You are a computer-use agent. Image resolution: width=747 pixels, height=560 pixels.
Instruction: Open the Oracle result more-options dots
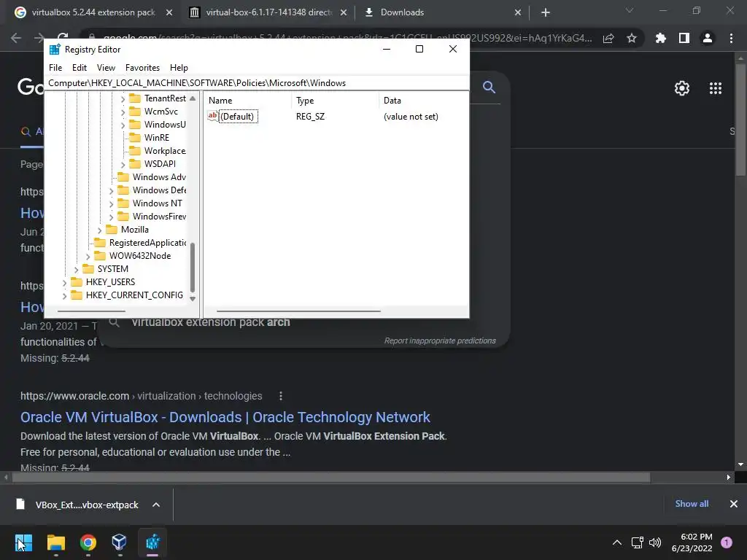click(x=281, y=396)
